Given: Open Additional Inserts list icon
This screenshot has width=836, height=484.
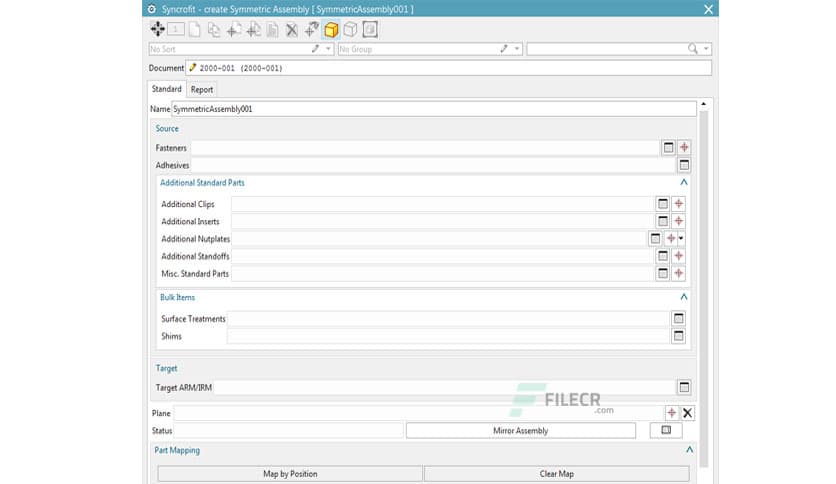Looking at the screenshot, I should (x=663, y=221).
